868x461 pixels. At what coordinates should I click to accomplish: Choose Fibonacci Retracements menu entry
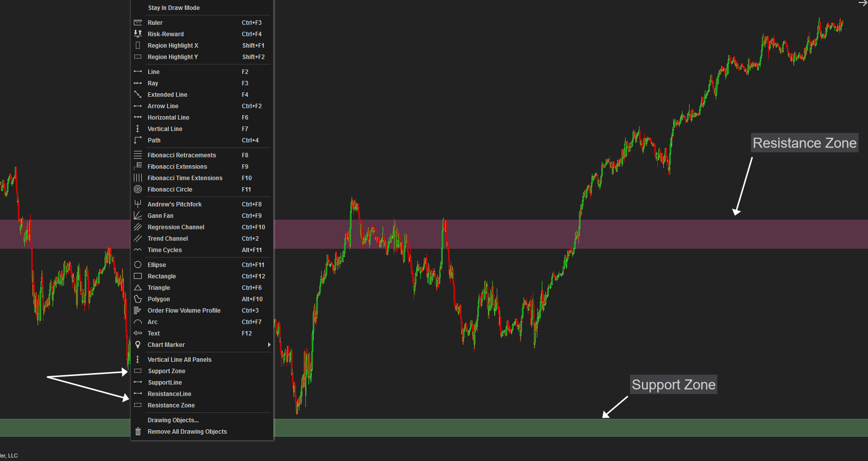[x=181, y=155]
